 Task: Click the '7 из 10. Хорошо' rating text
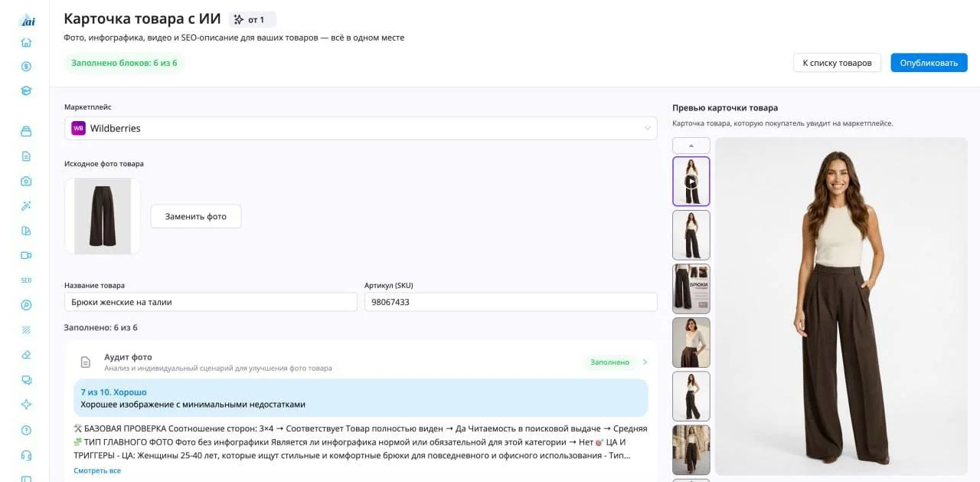coord(113,392)
